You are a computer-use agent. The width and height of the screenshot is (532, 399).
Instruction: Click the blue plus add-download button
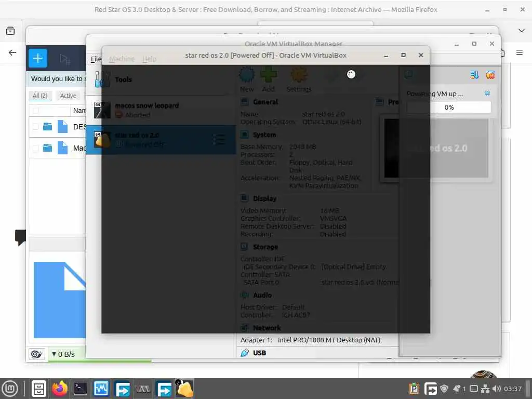point(37,58)
